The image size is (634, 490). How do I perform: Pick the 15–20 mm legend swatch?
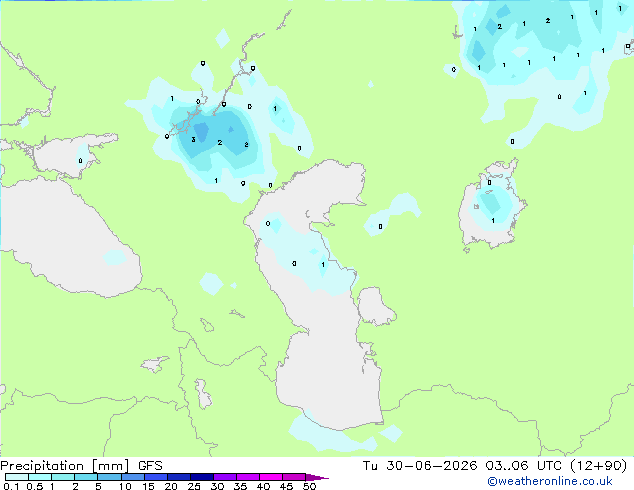[156, 477]
